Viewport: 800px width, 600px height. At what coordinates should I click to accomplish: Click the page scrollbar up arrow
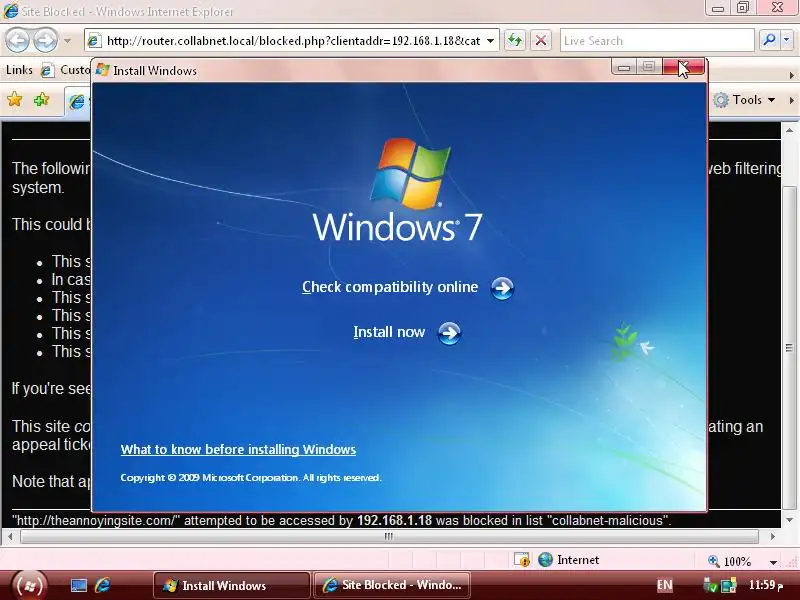click(x=789, y=131)
